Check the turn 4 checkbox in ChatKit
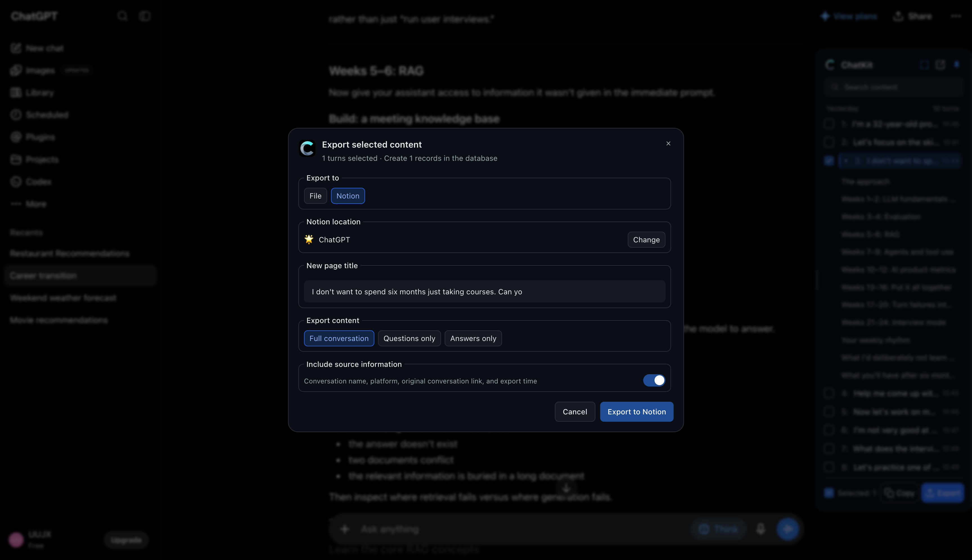This screenshot has width=972, height=560. [829, 393]
